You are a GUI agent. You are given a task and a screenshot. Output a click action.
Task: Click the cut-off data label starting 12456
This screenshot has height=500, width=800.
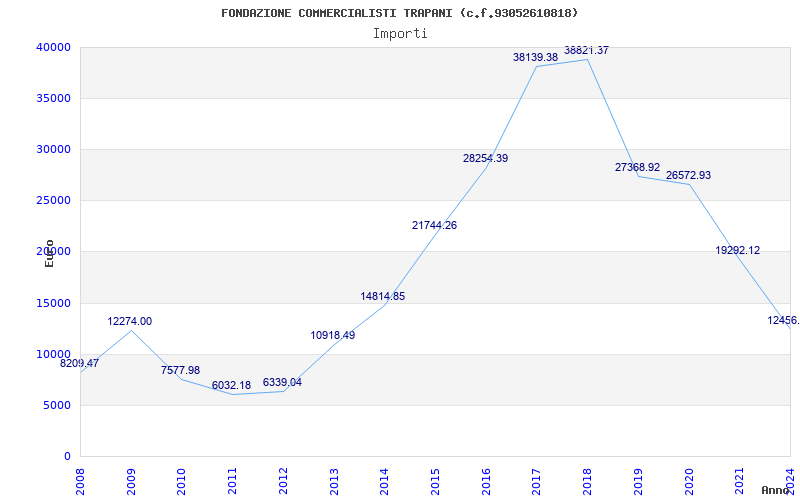(x=784, y=320)
